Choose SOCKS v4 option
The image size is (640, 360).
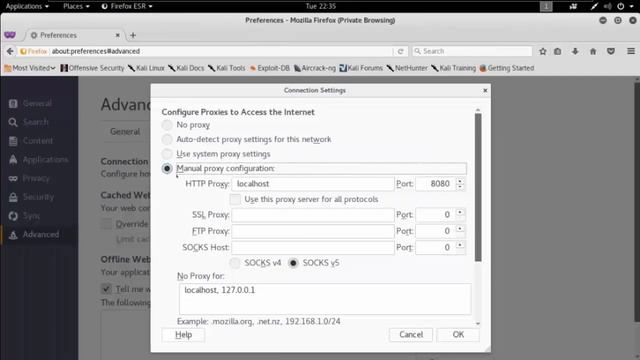pos(235,263)
